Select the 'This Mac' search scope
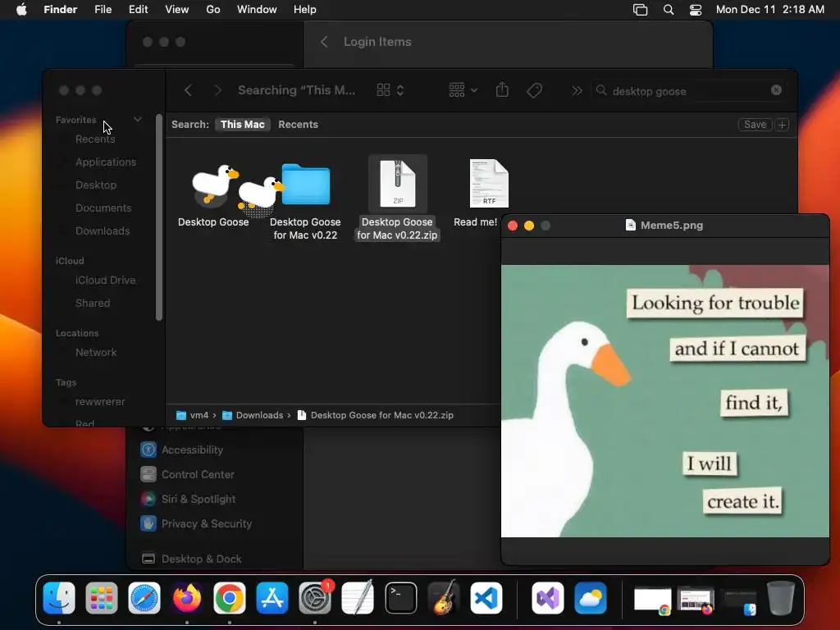This screenshot has width=840, height=630. (242, 125)
